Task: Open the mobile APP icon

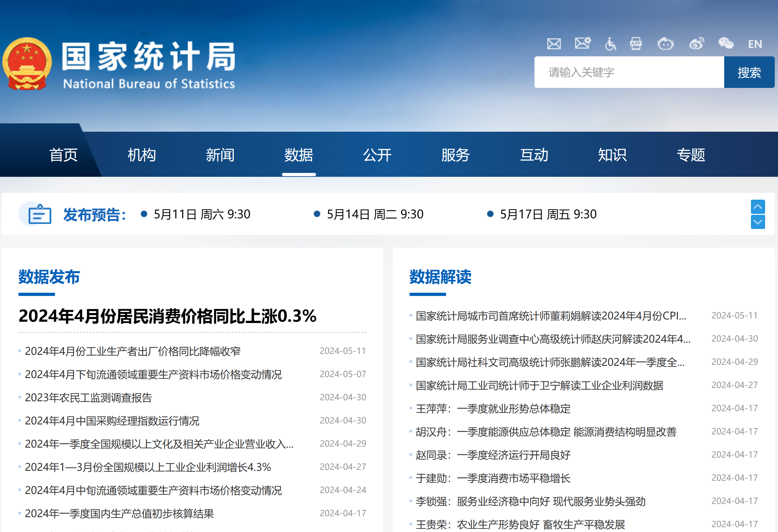Action: (636, 44)
